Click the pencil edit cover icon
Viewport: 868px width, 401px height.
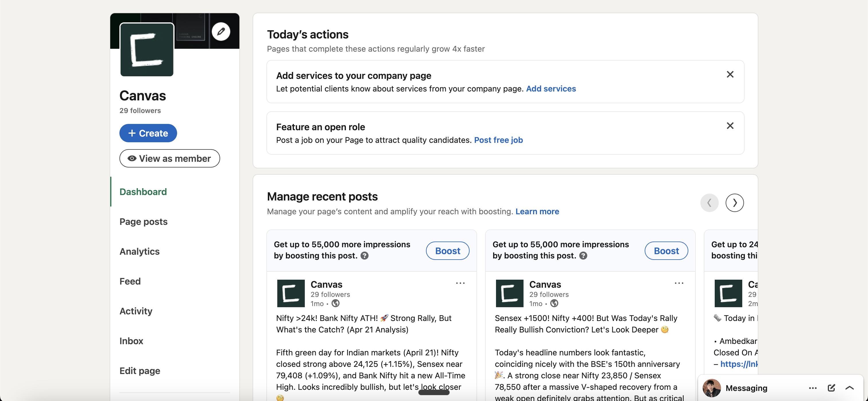click(221, 32)
